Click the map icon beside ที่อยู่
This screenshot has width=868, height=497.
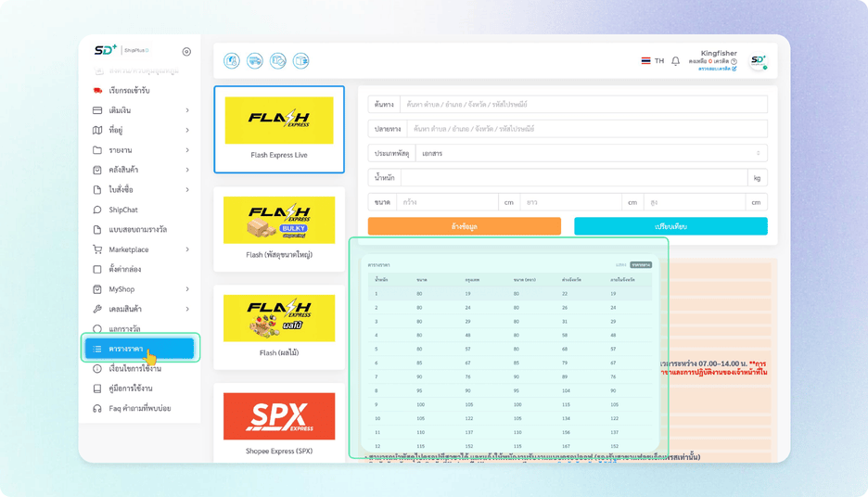(x=97, y=130)
